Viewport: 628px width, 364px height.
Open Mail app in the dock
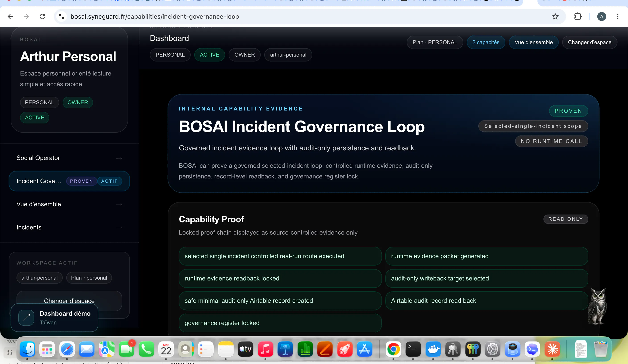point(87,349)
